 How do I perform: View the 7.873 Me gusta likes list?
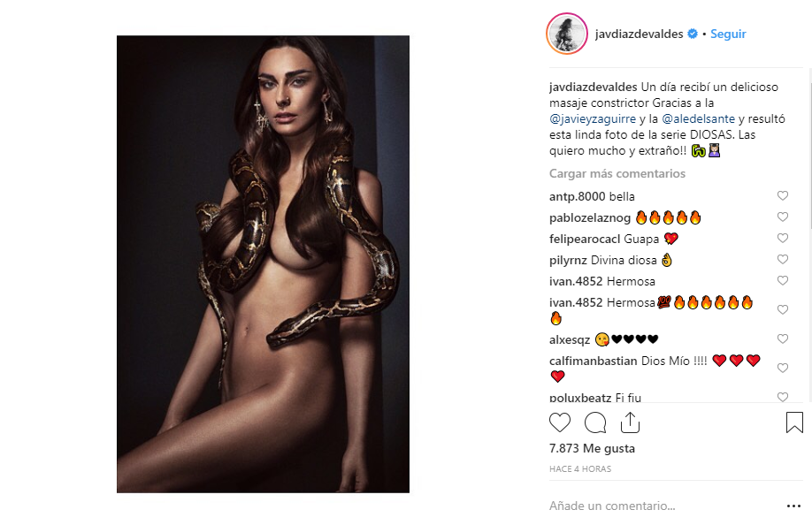pos(592,448)
